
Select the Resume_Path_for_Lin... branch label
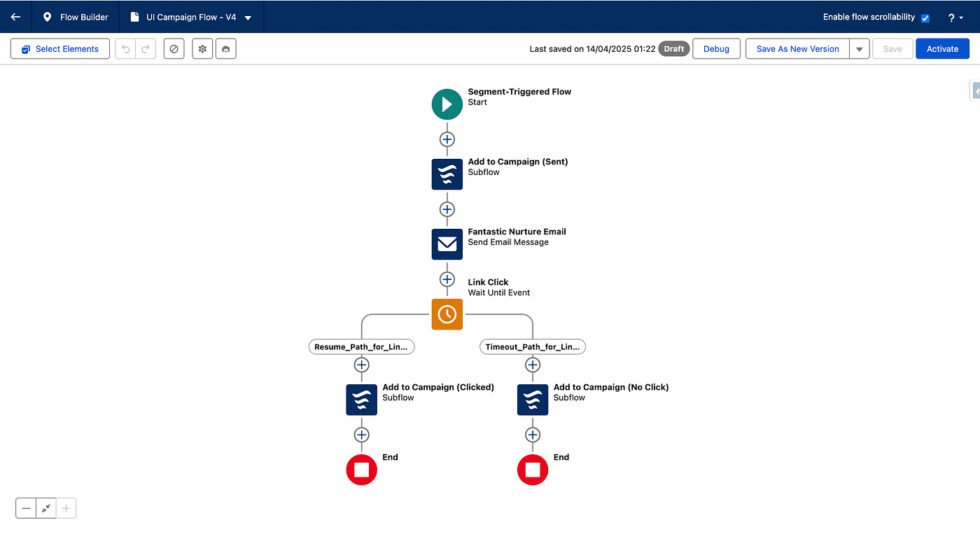361,346
